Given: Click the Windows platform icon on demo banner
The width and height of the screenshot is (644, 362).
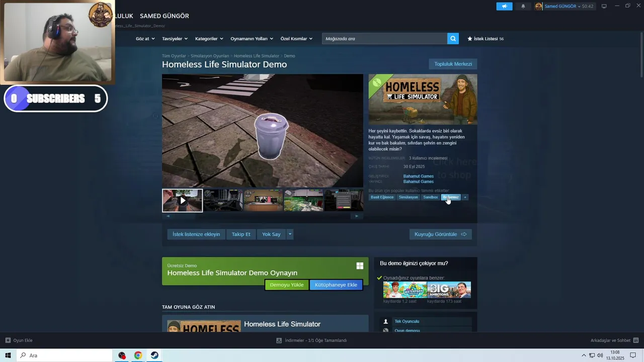Looking at the screenshot, I should 360,266.
